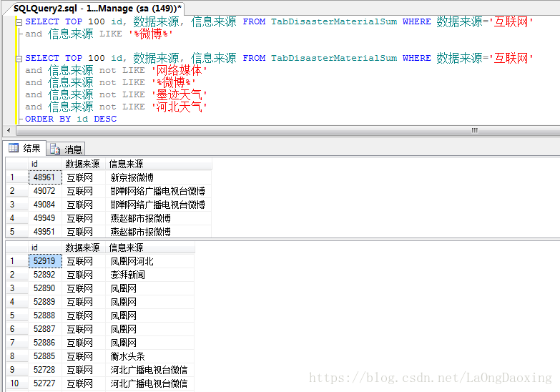560x392 pixels.
Task: Select the 信息来源 header in second results grid
Action: [150, 248]
